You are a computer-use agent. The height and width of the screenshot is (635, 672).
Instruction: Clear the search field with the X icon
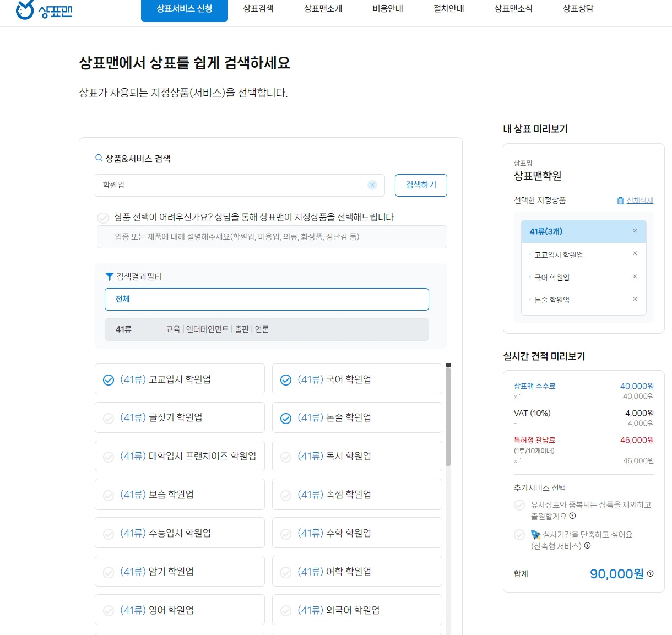point(372,185)
